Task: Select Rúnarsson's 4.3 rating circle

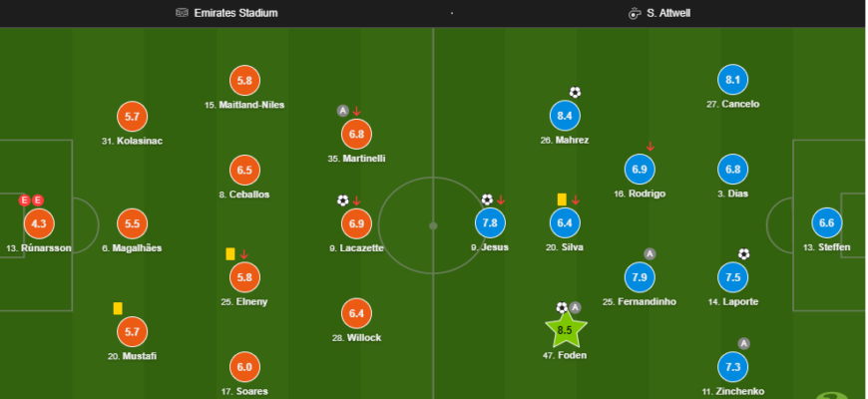Action: coord(38,223)
